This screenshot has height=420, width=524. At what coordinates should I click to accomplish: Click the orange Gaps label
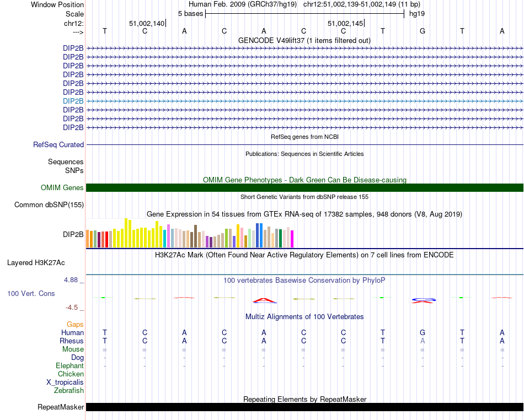point(75,324)
